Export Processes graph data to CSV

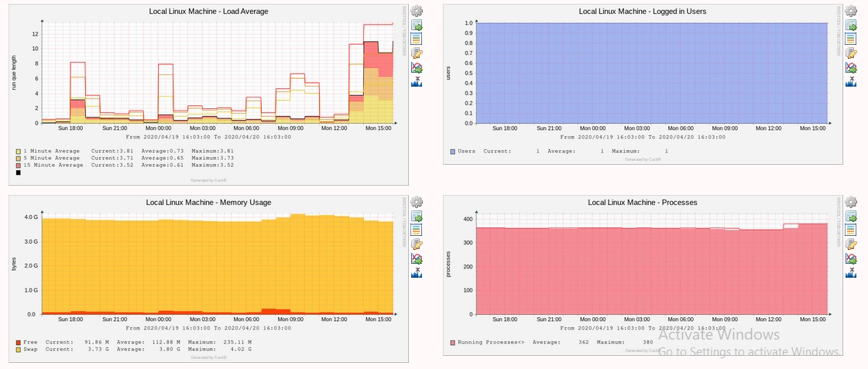[851, 217]
